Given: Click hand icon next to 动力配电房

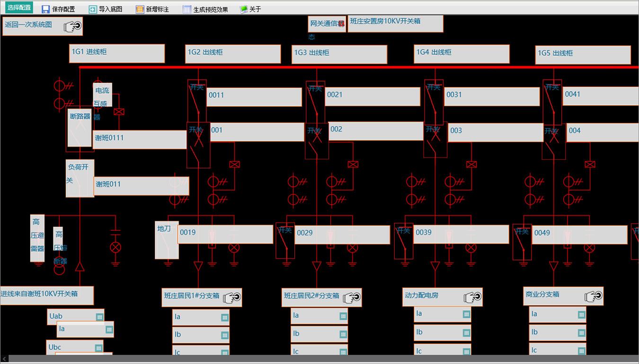Looking at the screenshot, I should [x=473, y=297].
